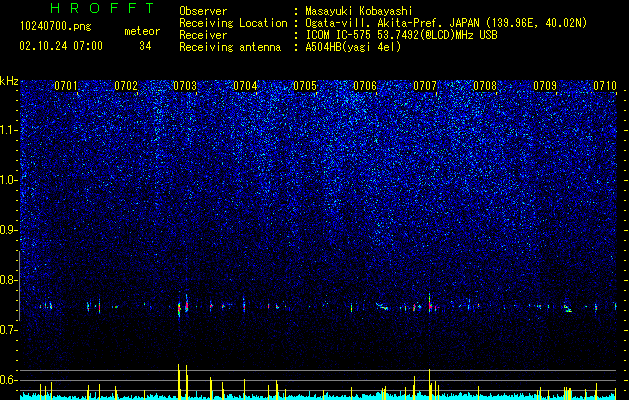Click time marker 0705

point(305,86)
